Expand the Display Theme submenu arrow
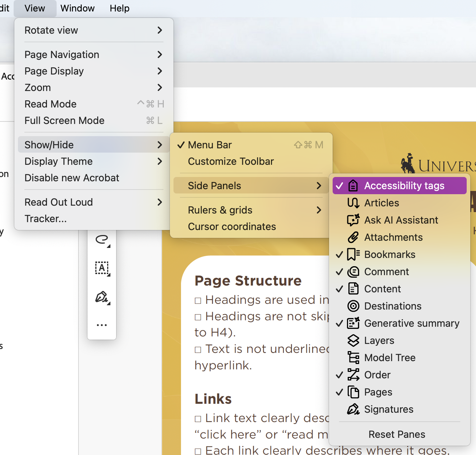Screen dimensions: 476x455 (x=160, y=161)
